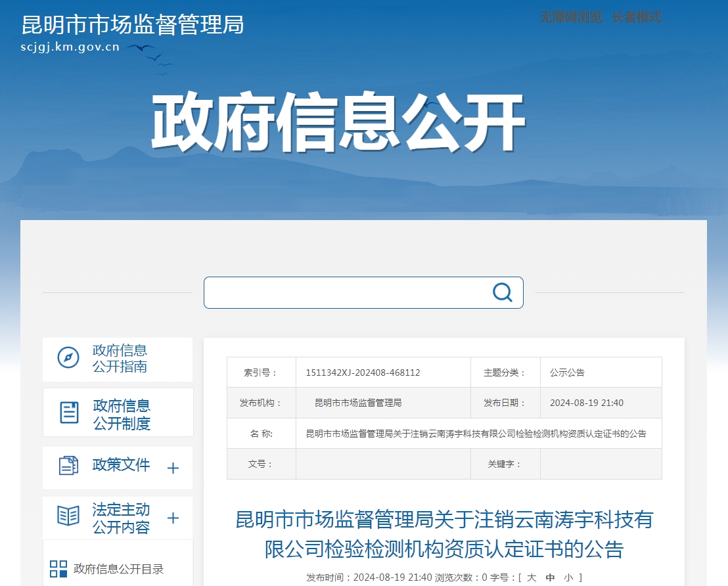The image size is (728, 586).
Task: Click index number 1511342XJ-202408-468112
Action: tap(363, 372)
